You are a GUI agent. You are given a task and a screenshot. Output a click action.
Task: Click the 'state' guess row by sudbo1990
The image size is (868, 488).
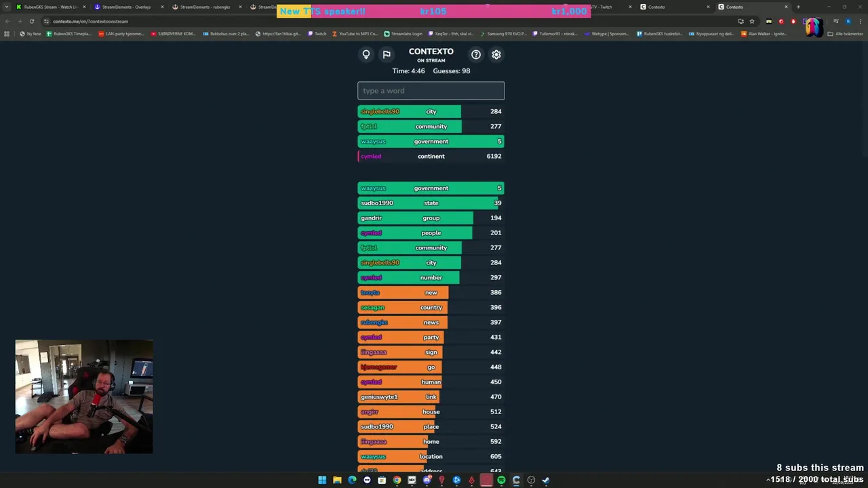pos(431,203)
